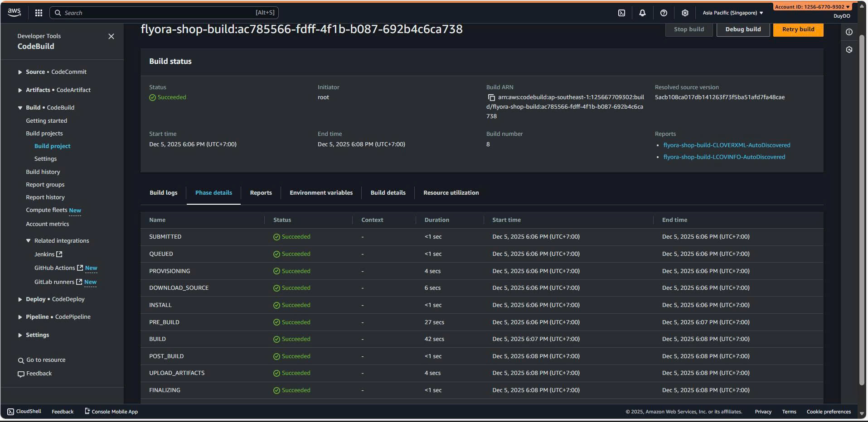Click the AWS logo home icon
The width and height of the screenshot is (868, 422).
click(14, 13)
